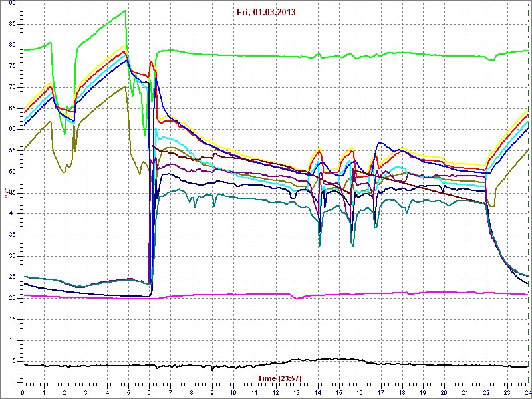Click hour 12 on the time axis
Viewport: 532px width, 399px height.
pos(275,392)
